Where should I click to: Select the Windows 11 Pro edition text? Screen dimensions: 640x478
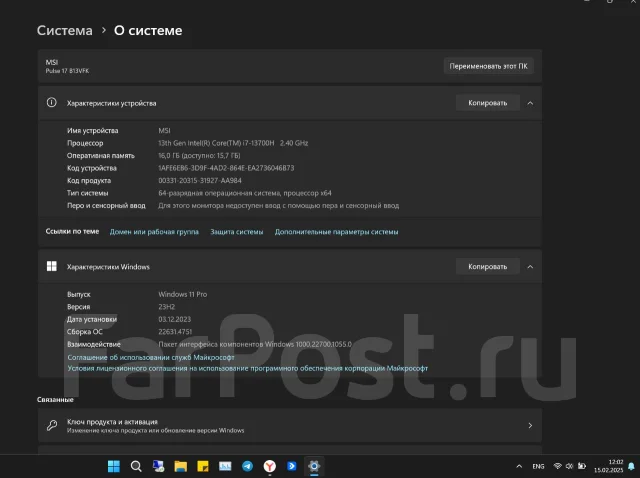pos(182,294)
